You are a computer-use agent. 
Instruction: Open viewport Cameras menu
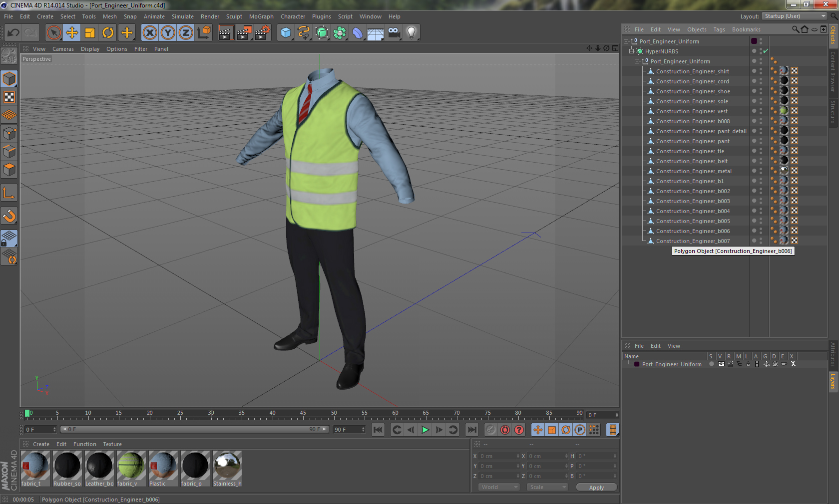[x=63, y=49]
